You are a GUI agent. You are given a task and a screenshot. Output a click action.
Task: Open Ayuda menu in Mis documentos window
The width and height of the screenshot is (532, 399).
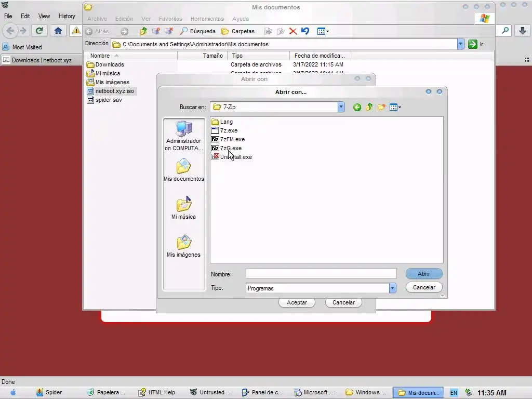click(240, 19)
